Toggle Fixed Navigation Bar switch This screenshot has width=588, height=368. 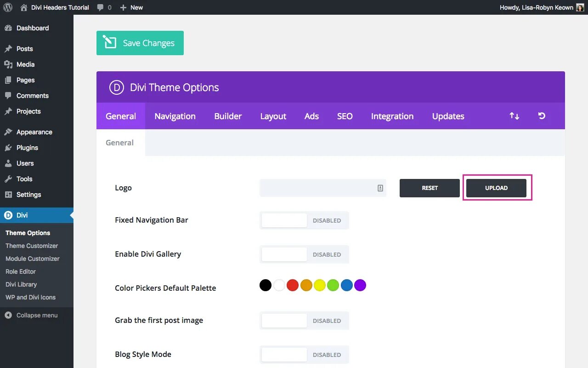point(304,220)
